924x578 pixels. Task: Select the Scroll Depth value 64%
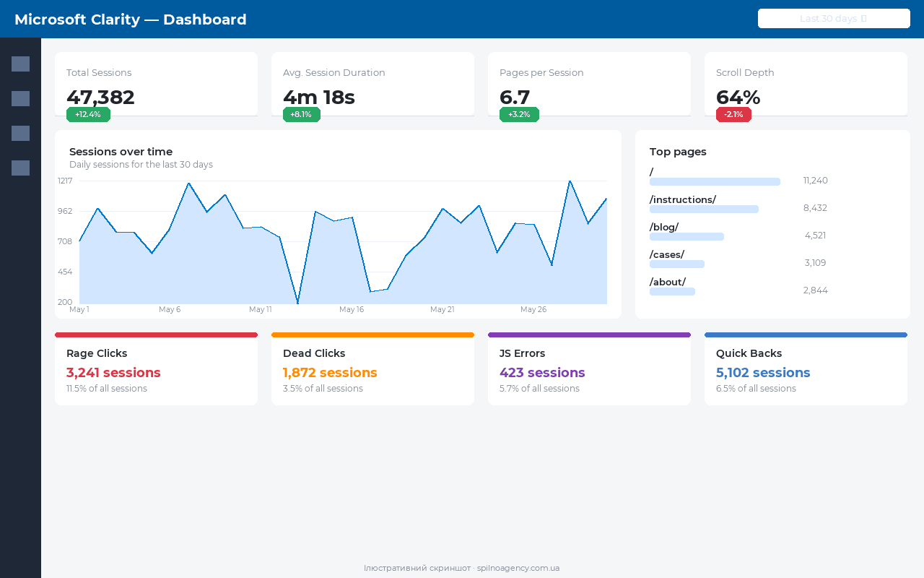click(x=738, y=97)
